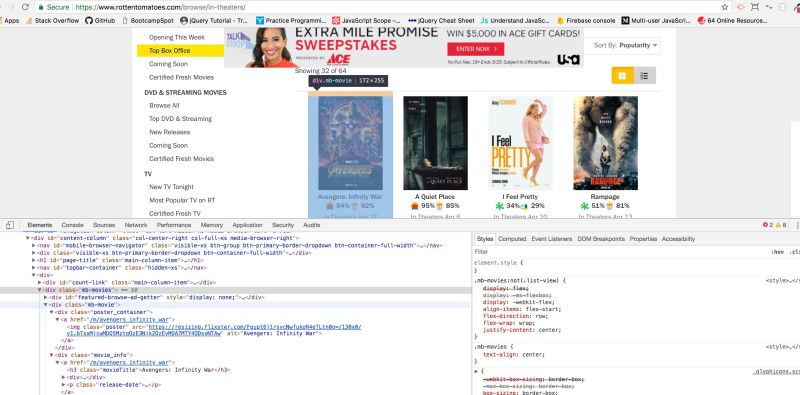Open the JavaScript Scope bookmark
This screenshot has width=800, height=395.
pyautogui.click(x=366, y=21)
